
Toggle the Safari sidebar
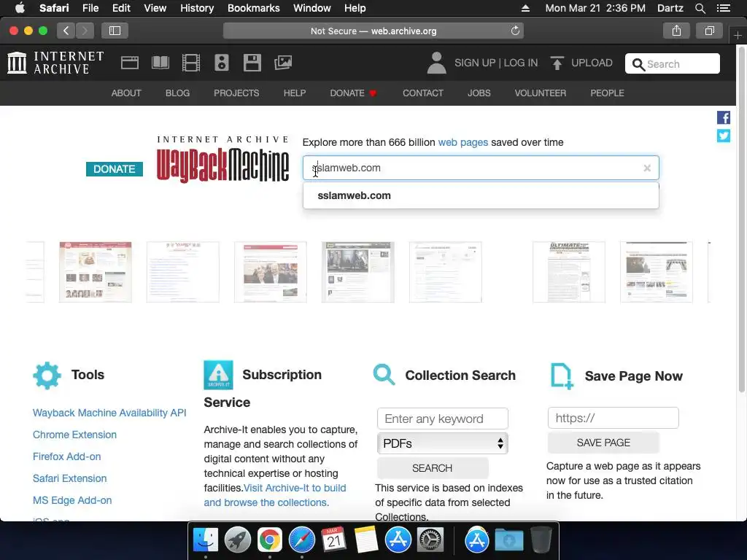115,31
